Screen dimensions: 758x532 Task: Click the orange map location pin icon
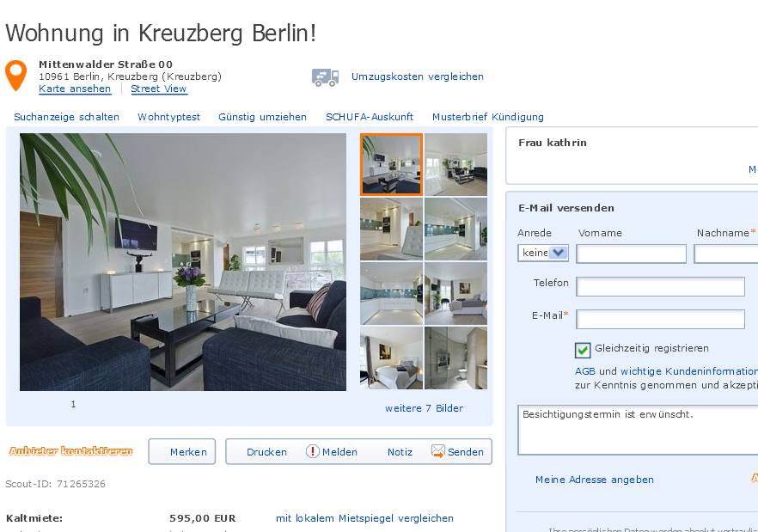tap(15, 75)
